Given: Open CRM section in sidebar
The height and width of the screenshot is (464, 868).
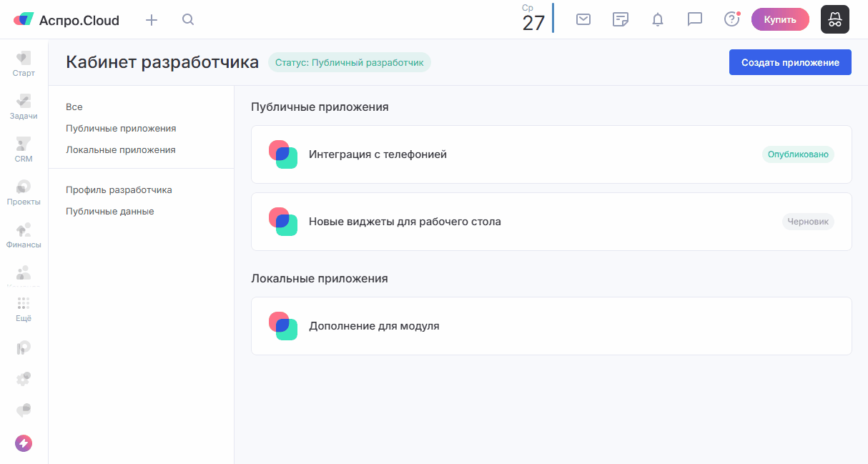Looking at the screenshot, I should 24,149.
